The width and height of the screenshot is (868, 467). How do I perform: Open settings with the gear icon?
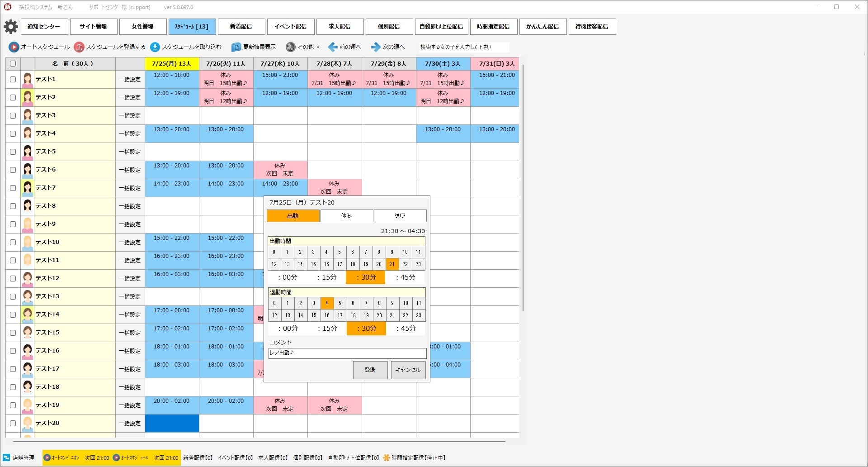click(11, 27)
